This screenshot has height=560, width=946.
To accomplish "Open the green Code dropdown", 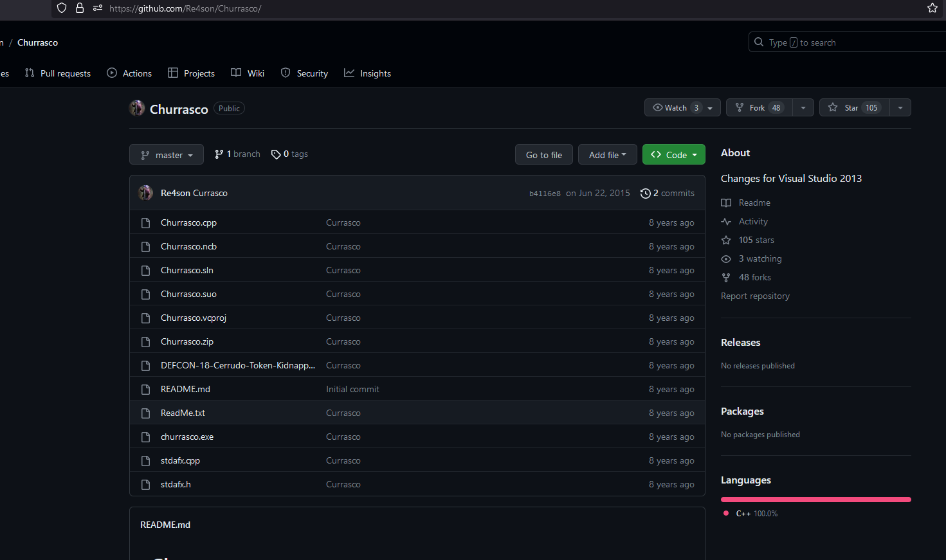I will 674,155.
